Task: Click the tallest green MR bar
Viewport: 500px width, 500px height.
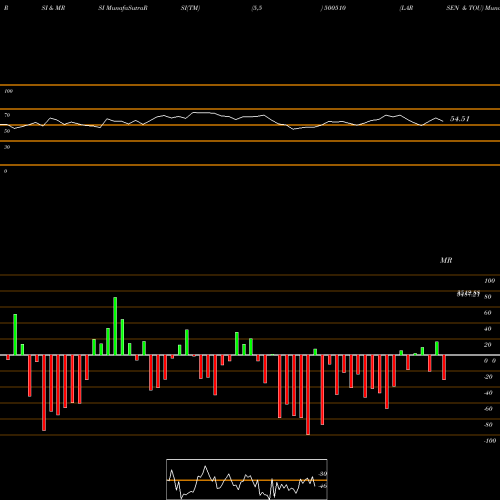Action: (x=115, y=326)
